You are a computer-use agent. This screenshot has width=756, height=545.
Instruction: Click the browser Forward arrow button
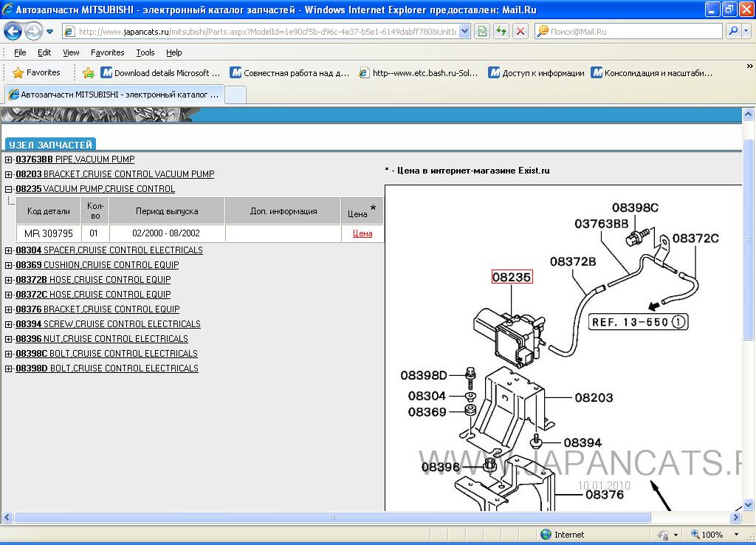click(33, 31)
